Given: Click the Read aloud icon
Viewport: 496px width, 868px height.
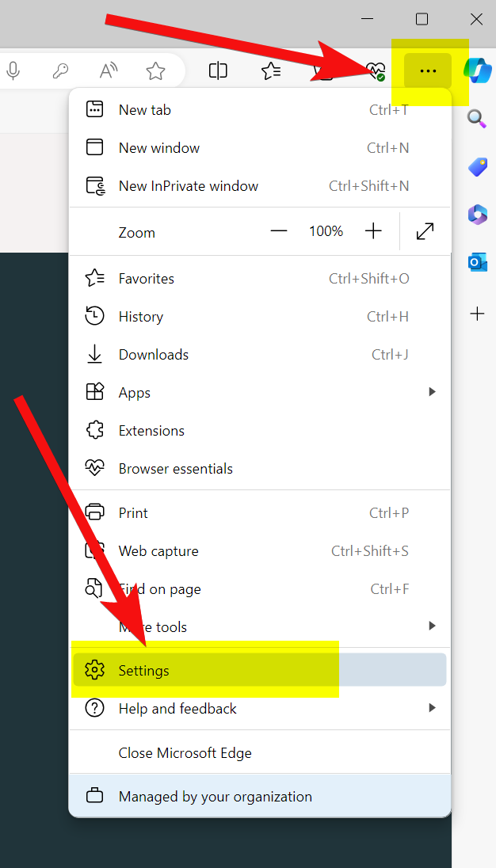Looking at the screenshot, I should click(109, 71).
